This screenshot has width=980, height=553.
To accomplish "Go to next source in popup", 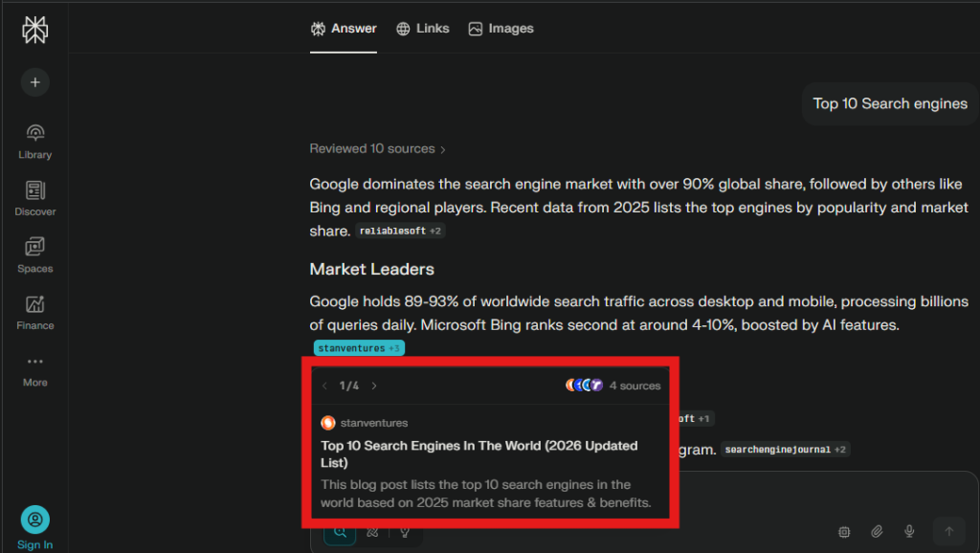I will point(374,386).
